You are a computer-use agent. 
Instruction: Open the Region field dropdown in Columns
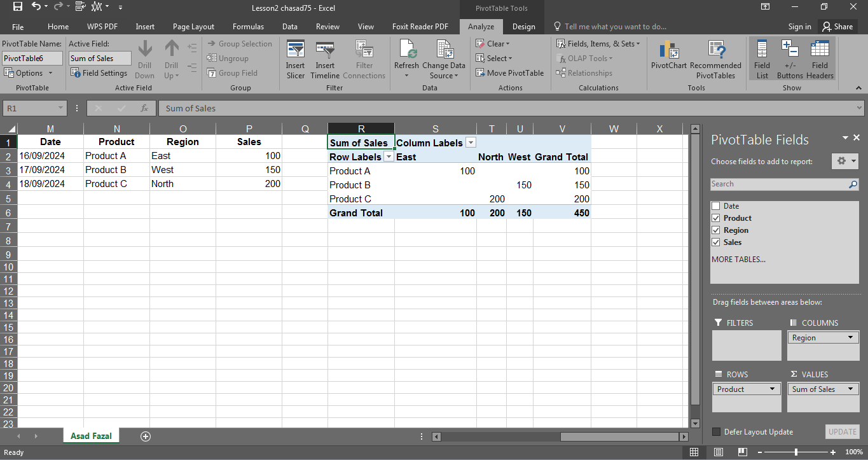point(850,338)
